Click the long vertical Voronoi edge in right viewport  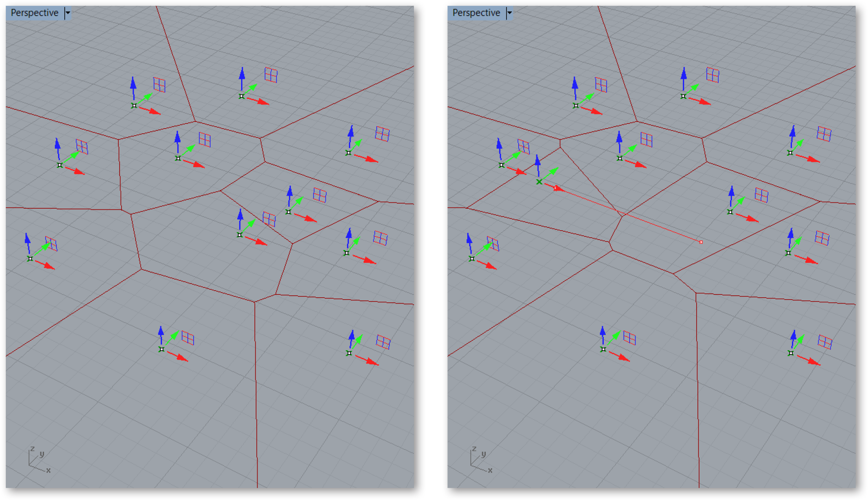click(x=697, y=392)
